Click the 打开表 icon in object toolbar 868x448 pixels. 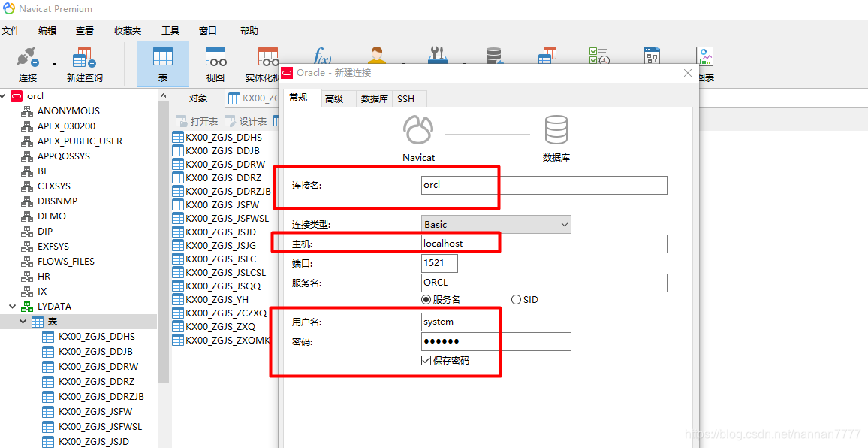tap(182, 121)
